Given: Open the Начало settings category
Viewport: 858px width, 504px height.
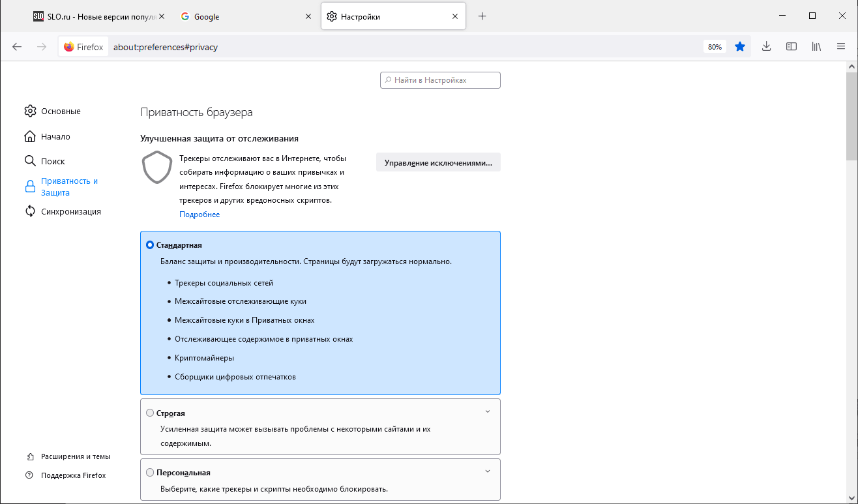Looking at the screenshot, I should [48, 137].
